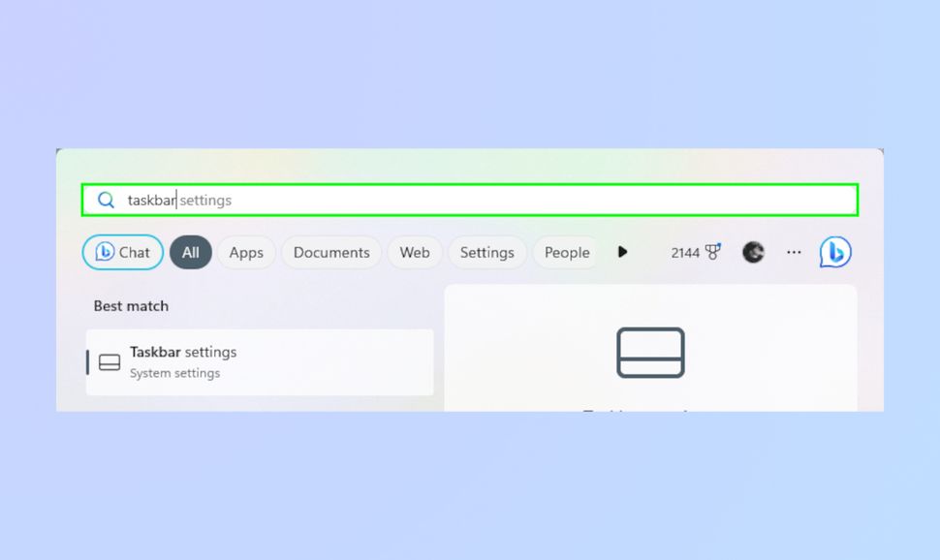Switch to the Documents filter tab
Image resolution: width=940 pixels, height=560 pixels.
coord(331,252)
